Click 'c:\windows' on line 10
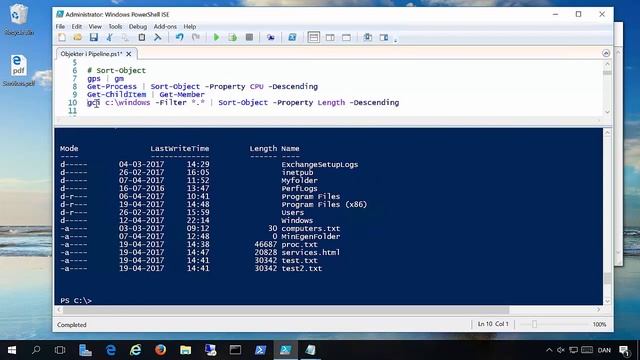This screenshot has height=360, width=640. pyautogui.click(x=128, y=102)
